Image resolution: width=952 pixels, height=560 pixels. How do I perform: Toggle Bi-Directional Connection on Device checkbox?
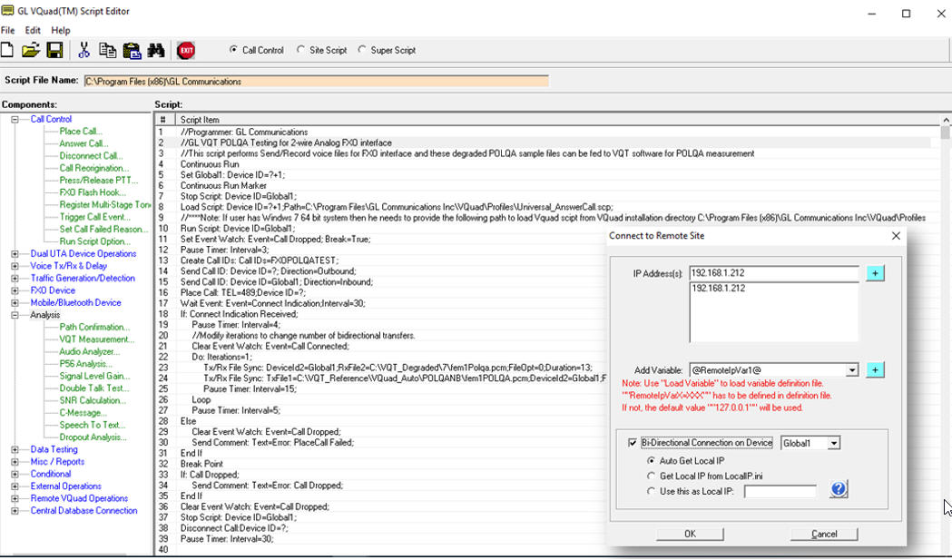[x=633, y=443]
